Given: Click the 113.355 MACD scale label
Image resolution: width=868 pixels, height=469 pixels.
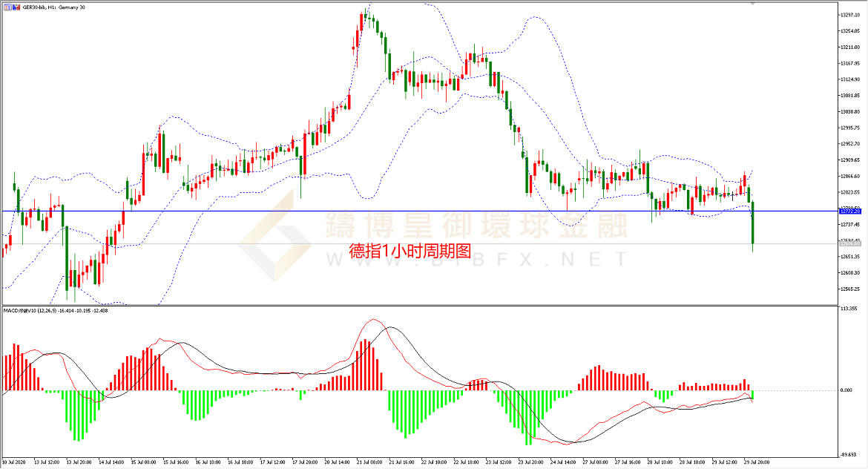Looking at the screenshot, I should click(x=849, y=309).
